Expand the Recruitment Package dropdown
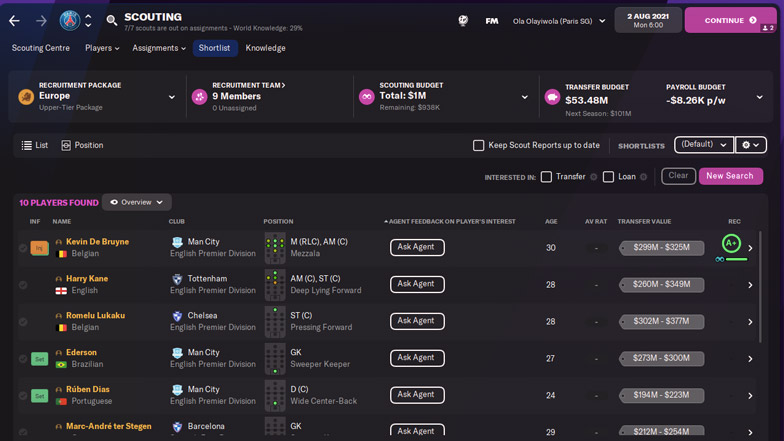784x441 pixels. pyautogui.click(x=172, y=97)
